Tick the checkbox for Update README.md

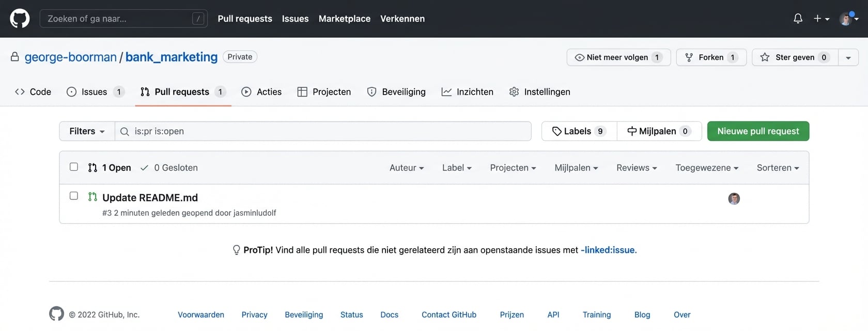coord(74,195)
